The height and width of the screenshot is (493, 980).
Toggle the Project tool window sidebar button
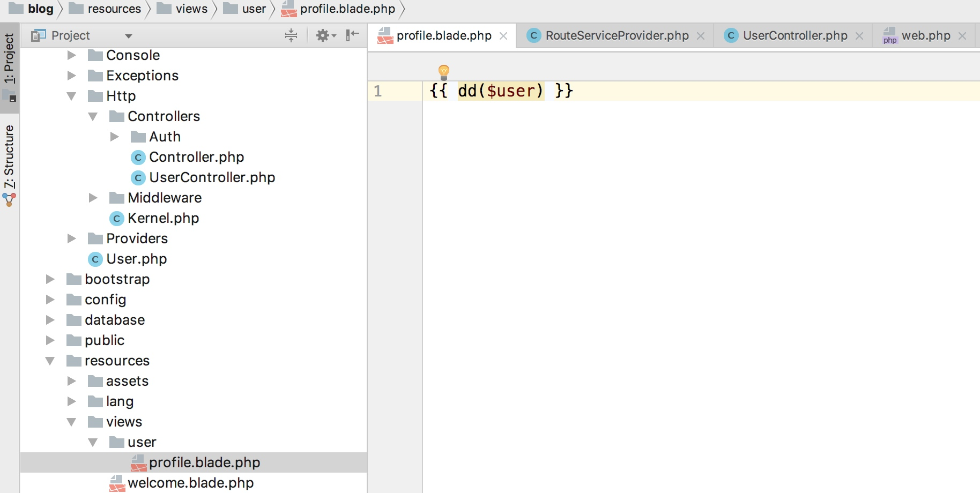9,67
